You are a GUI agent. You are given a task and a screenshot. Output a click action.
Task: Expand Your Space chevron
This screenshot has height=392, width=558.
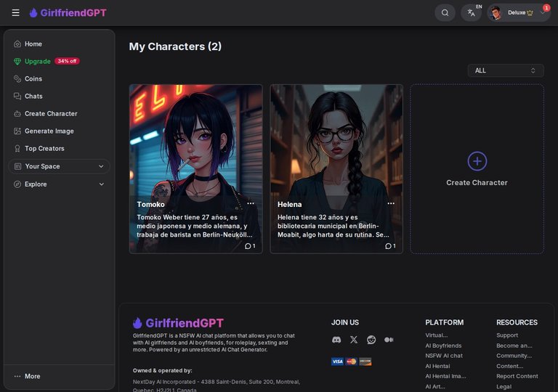tap(101, 166)
